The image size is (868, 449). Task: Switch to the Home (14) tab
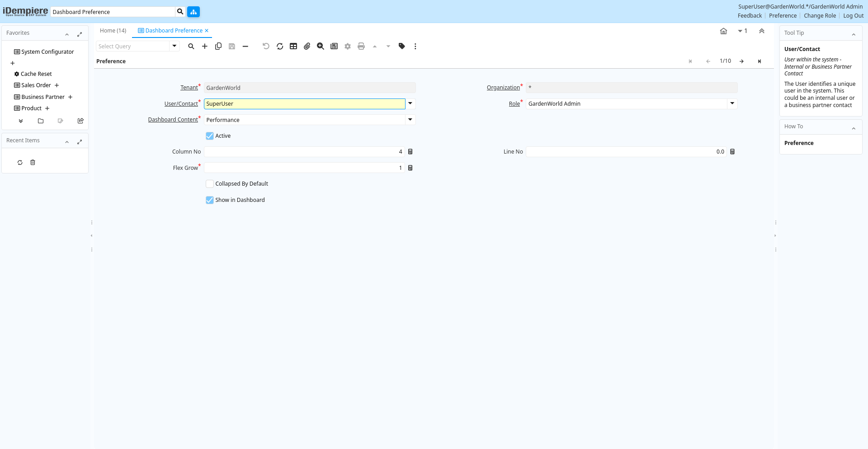click(x=113, y=31)
